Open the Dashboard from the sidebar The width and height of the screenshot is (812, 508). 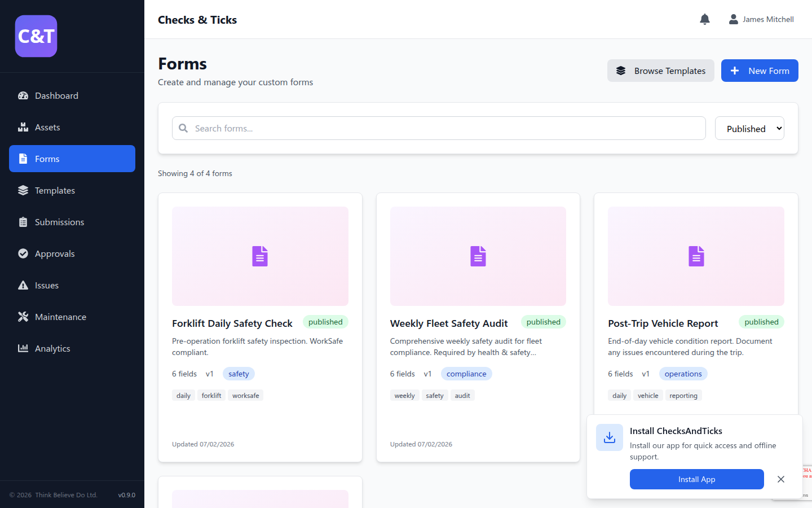click(56, 95)
